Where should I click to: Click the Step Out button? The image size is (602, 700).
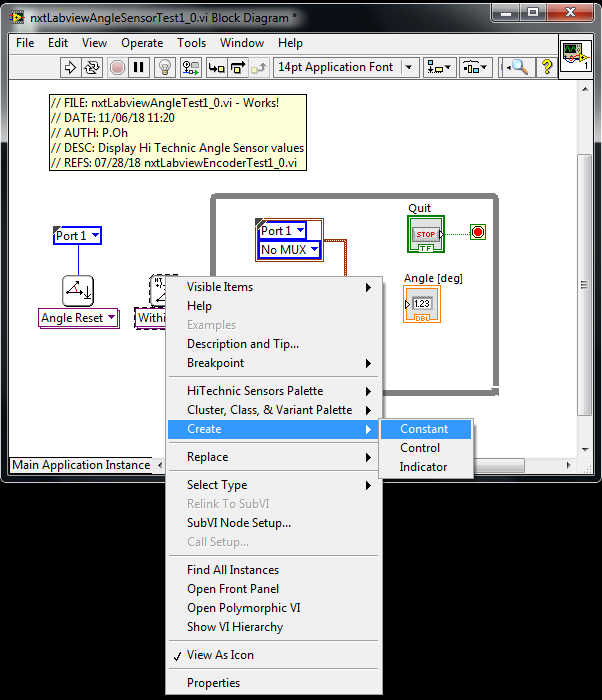[259, 67]
